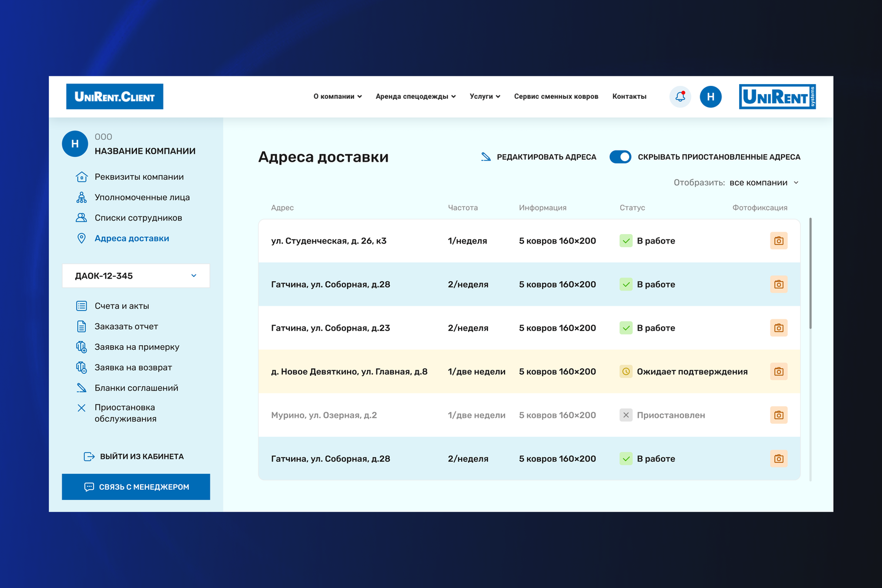Viewport: 882px width, 588px height.
Task: Click cross icon beside Приостановка обслуживания
Action: (82, 407)
